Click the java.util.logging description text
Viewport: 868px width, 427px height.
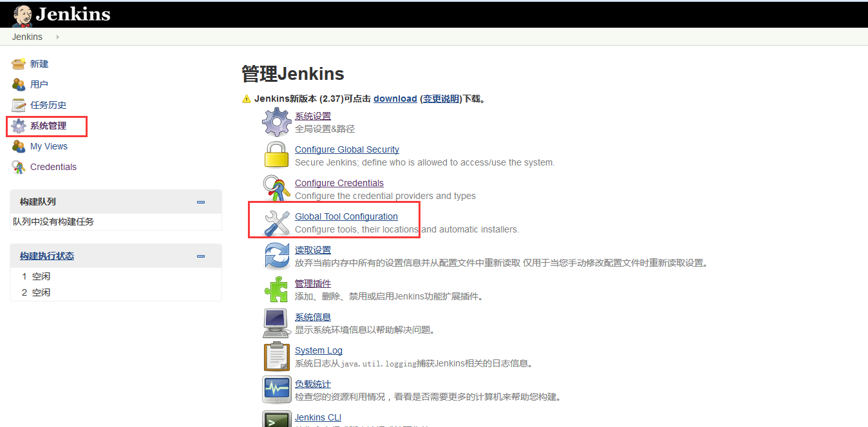(415, 363)
